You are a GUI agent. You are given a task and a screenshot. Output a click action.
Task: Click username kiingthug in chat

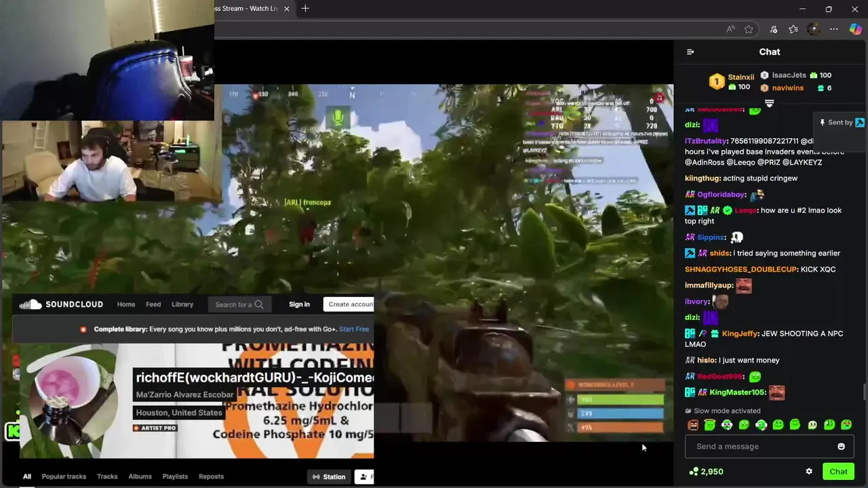(x=702, y=178)
